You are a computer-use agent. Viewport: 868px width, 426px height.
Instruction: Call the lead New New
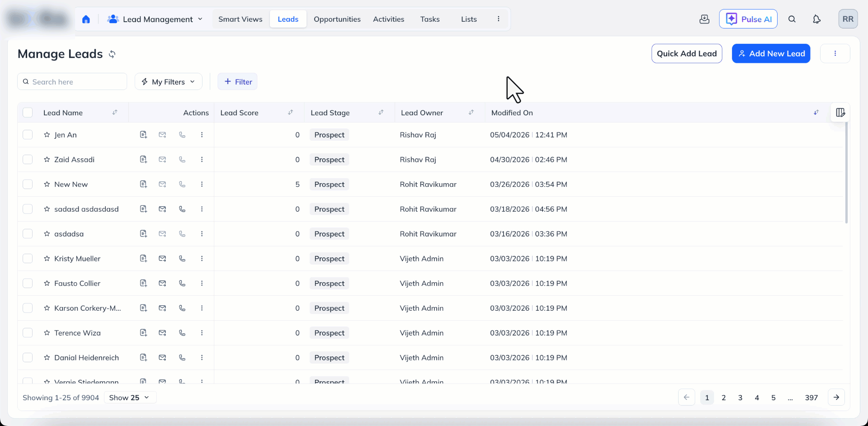(x=182, y=185)
